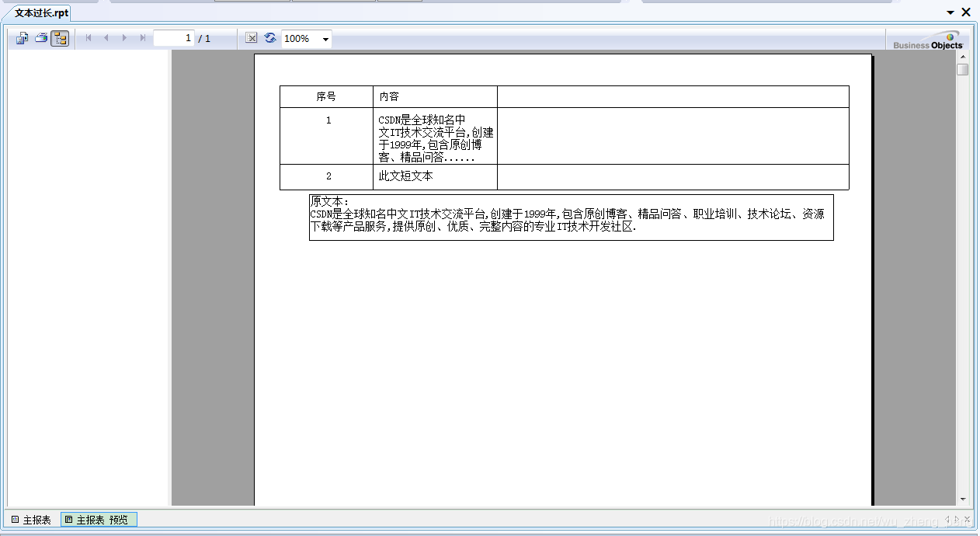Screen dimensions: 980x536
Task: Click the 内容 header cell
Action: pos(435,97)
